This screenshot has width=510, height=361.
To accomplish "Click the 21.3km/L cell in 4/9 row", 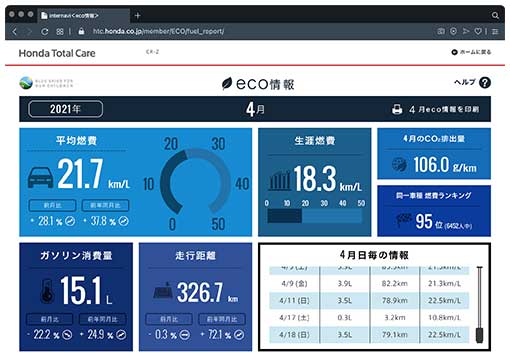I will (x=444, y=284).
